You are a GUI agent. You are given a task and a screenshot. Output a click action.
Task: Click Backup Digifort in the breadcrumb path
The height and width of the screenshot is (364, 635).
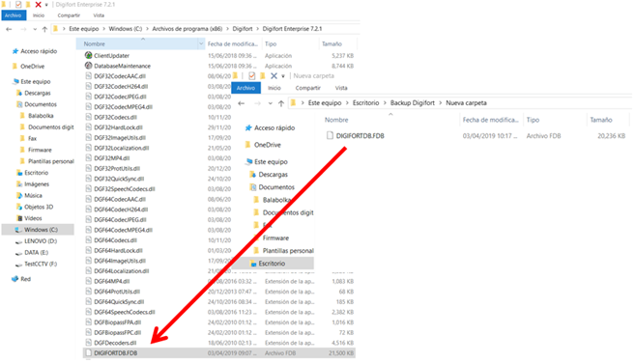[x=413, y=103]
